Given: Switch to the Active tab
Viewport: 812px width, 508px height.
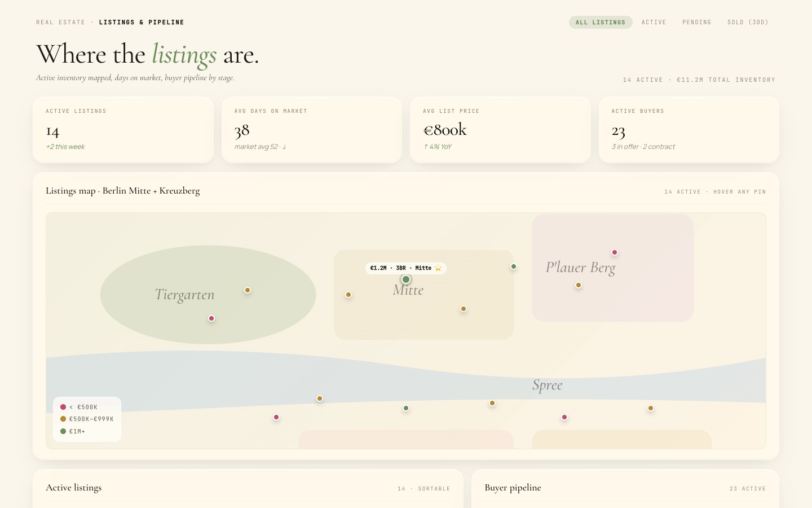Looking at the screenshot, I should [x=654, y=22].
